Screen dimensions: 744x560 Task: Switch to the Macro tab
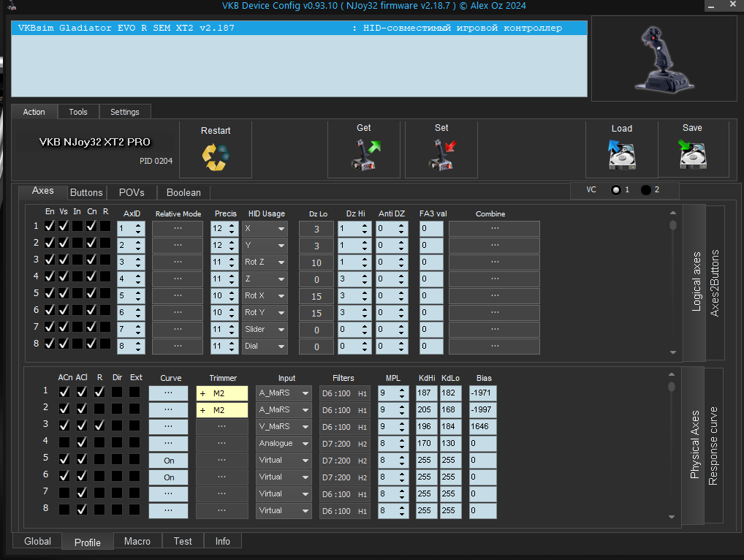click(x=137, y=541)
